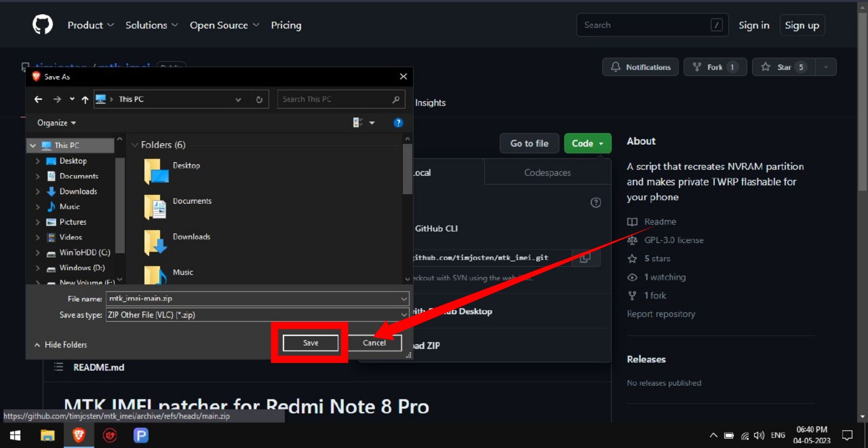Image resolution: width=868 pixels, height=448 pixels.
Task: Open the GPL-3.0 license link
Action: tap(674, 240)
